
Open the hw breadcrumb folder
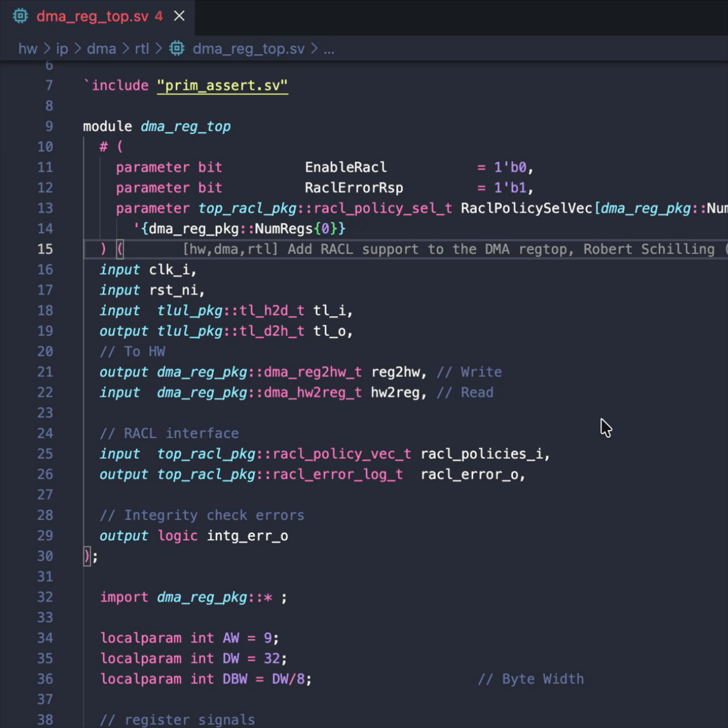tap(27, 49)
